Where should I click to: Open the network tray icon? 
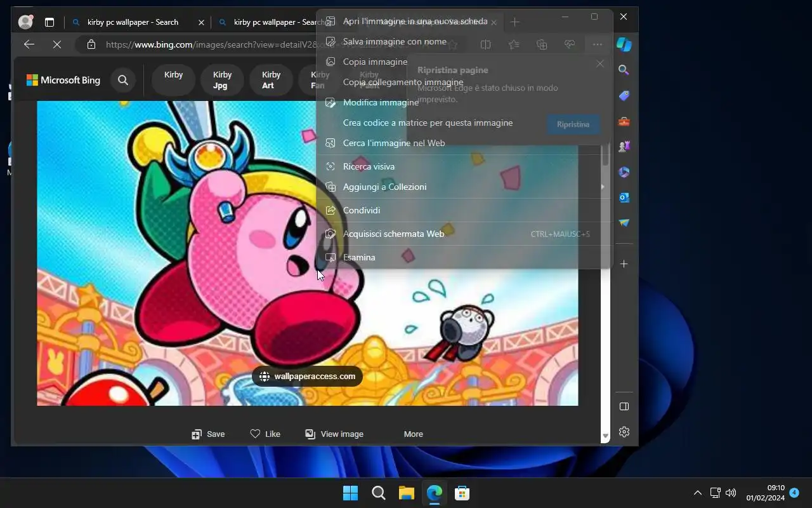click(715, 493)
